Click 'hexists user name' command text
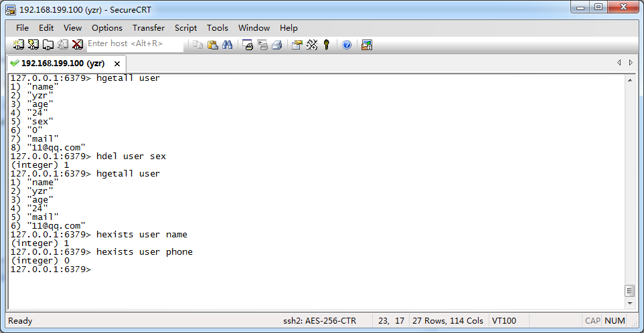This screenshot has height=333, width=644. [142, 235]
